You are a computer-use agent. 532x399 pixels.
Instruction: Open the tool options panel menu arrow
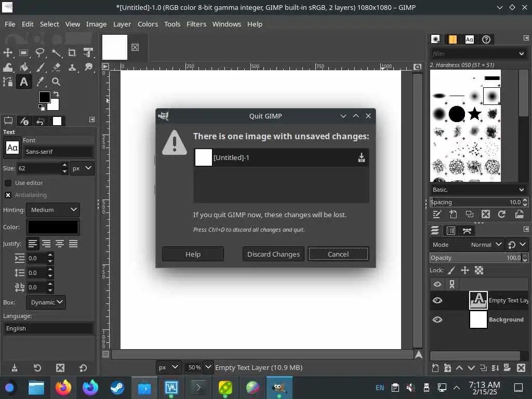click(x=92, y=119)
